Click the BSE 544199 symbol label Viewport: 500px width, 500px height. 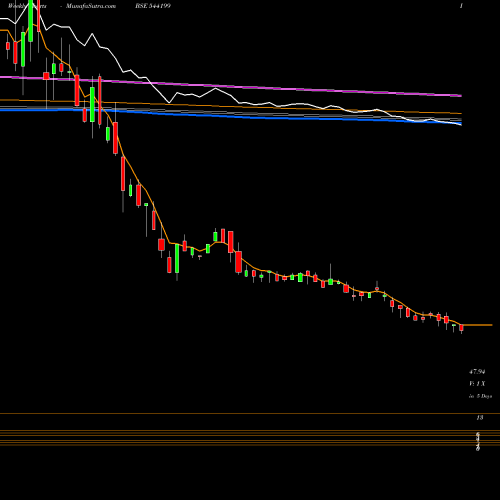tap(154, 6)
